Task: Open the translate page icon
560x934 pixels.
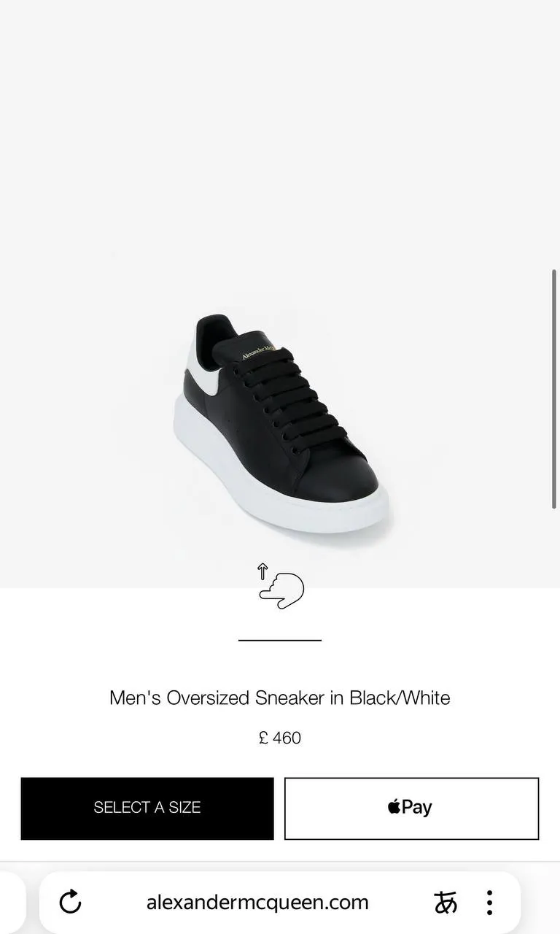Action: pos(446,903)
